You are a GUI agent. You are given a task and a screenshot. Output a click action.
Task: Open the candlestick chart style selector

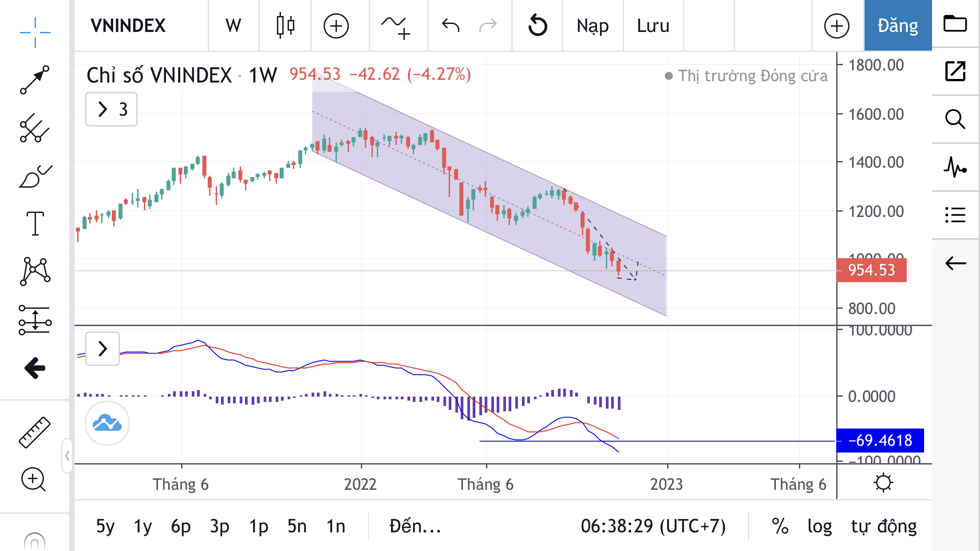pyautogui.click(x=285, y=26)
